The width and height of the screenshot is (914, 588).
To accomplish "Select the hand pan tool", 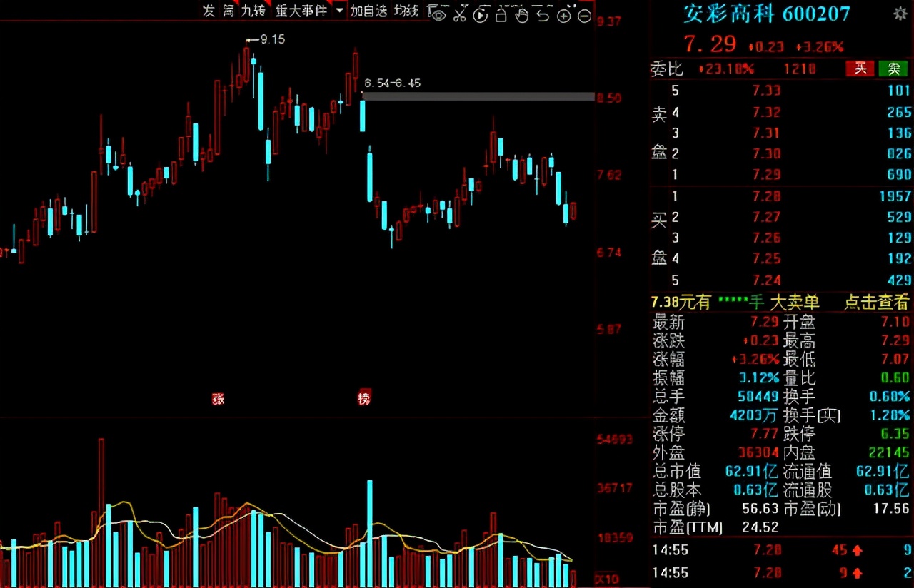I will [x=522, y=14].
